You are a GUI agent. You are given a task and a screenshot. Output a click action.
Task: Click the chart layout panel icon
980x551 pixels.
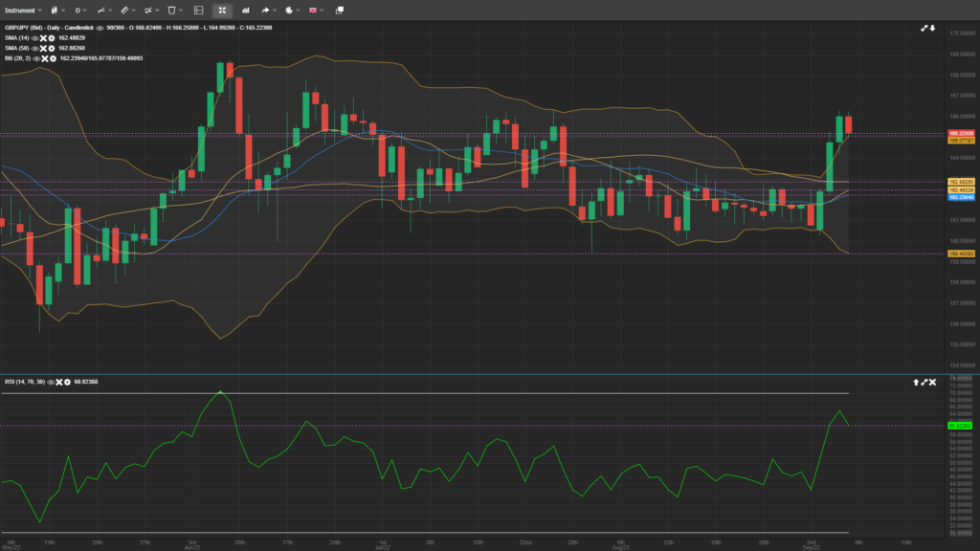(198, 10)
